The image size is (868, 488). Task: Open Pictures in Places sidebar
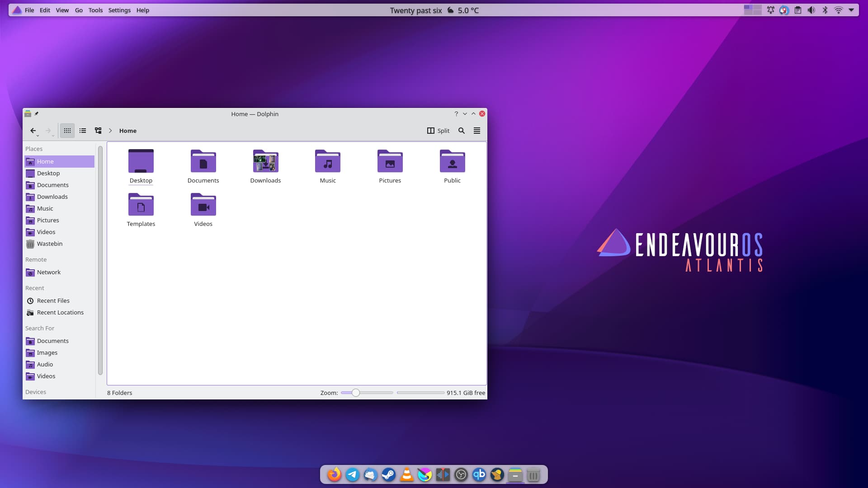pos(59,220)
